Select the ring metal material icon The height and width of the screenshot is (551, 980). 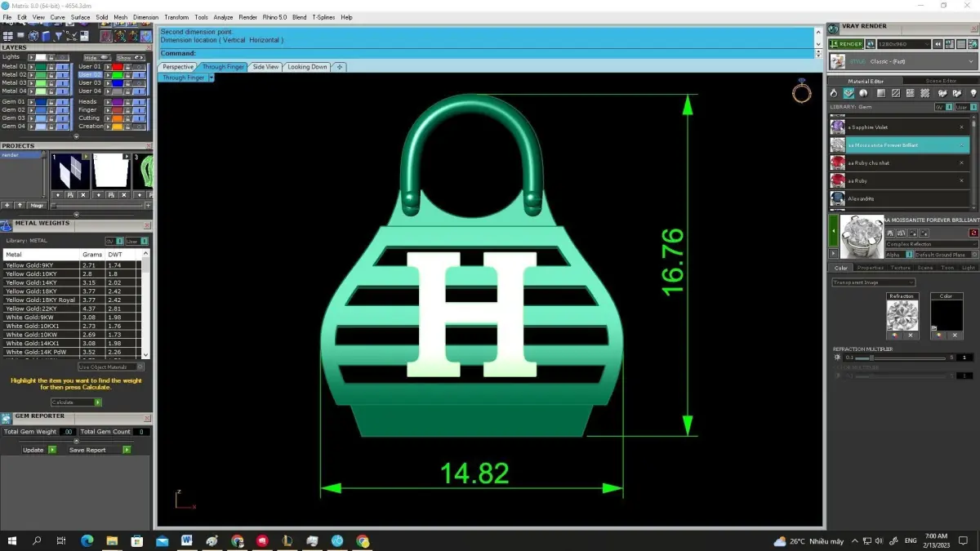click(x=834, y=94)
